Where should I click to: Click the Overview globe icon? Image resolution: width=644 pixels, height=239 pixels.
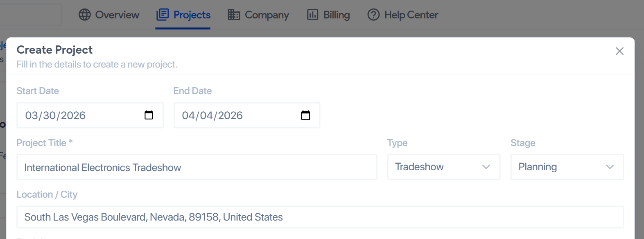tap(84, 14)
